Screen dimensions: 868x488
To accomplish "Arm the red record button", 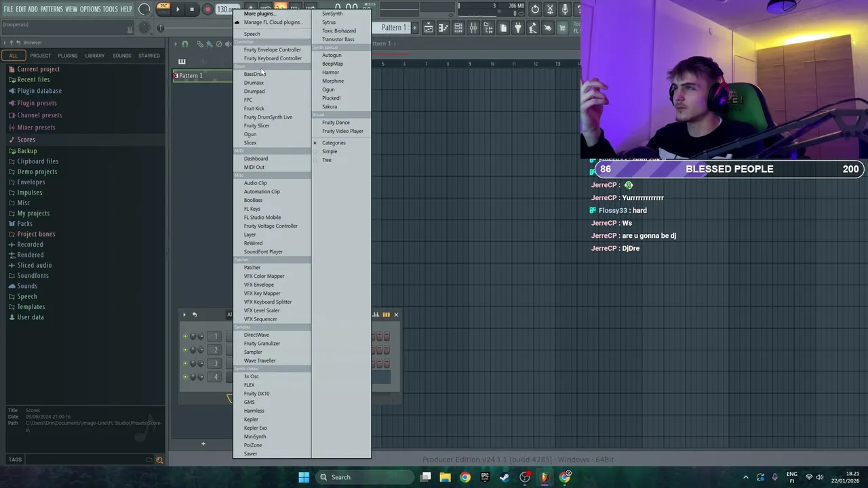I will coord(208,9).
